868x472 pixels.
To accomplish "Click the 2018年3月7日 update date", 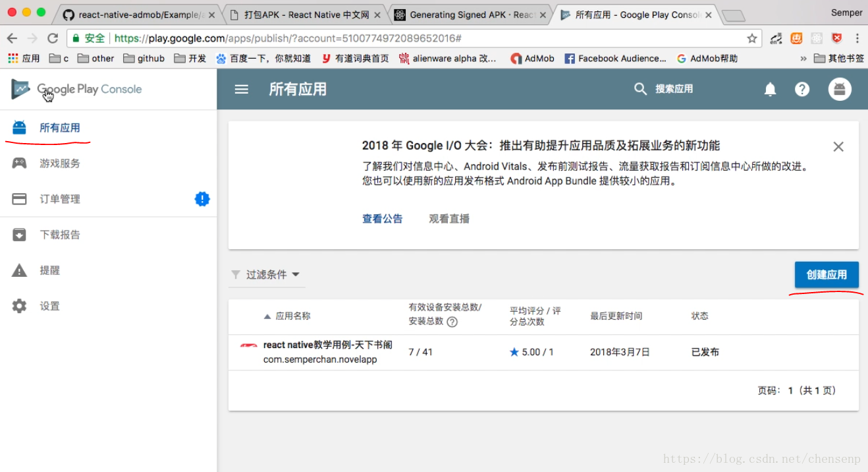I will pos(620,352).
